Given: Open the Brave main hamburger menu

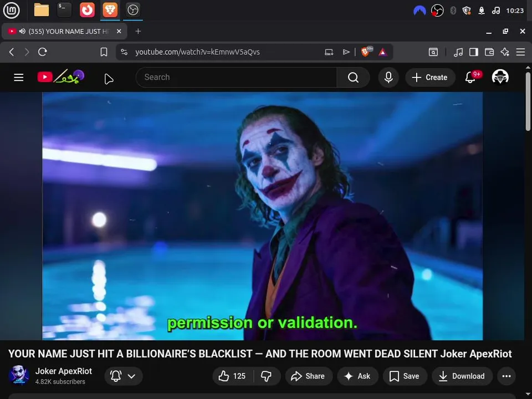Looking at the screenshot, I should [520, 52].
